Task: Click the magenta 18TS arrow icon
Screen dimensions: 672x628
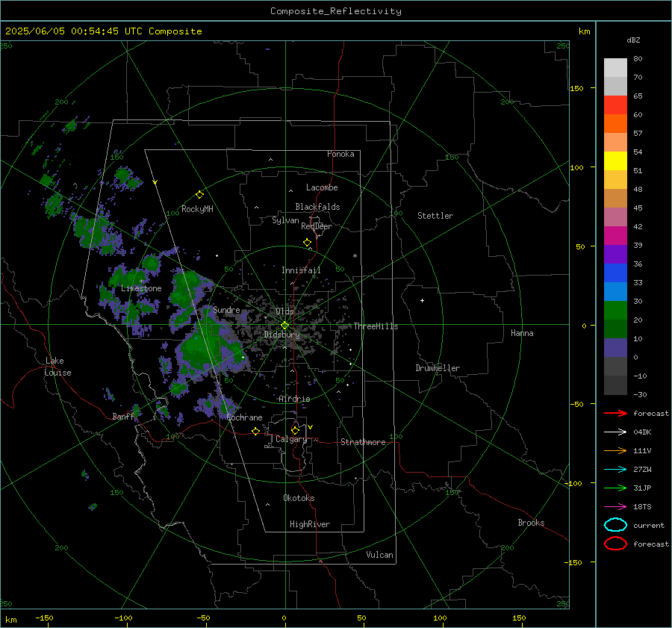Action: point(615,507)
